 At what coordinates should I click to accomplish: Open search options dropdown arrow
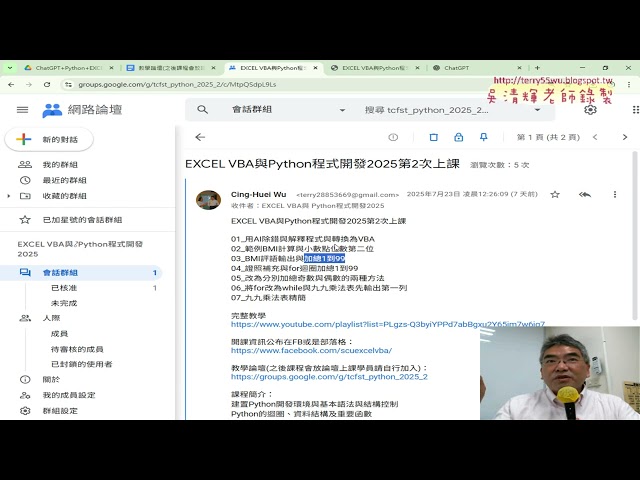(538, 110)
